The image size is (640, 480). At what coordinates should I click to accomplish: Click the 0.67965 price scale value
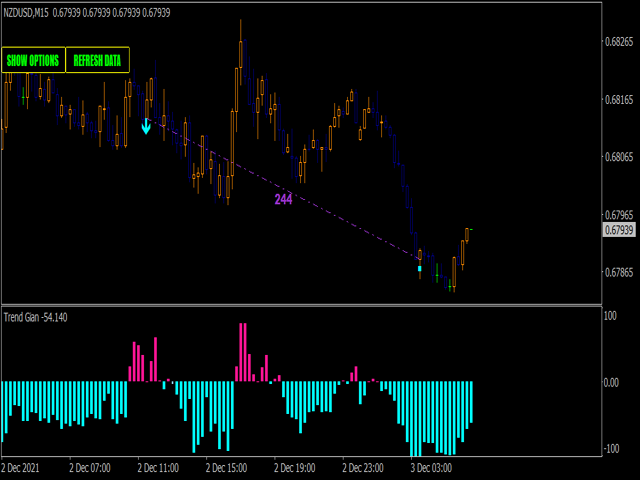tap(619, 215)
